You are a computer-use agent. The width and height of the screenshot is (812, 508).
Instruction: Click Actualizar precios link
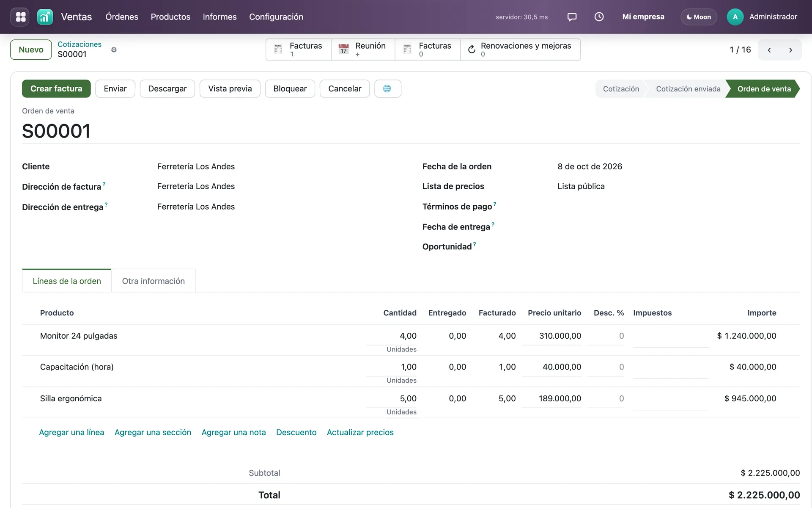tap(360, 432)
